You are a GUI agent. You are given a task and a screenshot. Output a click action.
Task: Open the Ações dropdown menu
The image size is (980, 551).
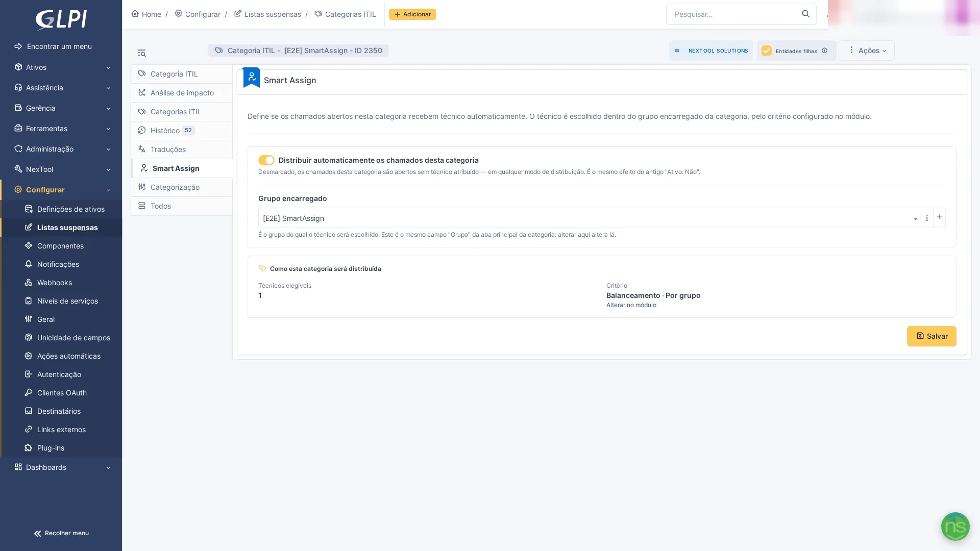pyautogui.click(x=867, y=51)
